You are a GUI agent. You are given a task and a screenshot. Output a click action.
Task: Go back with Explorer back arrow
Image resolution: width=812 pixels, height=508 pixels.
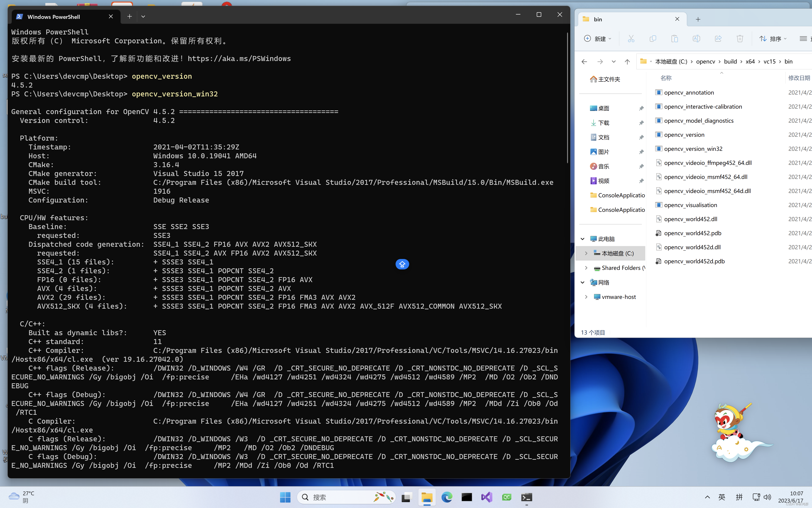coord(584,61)
